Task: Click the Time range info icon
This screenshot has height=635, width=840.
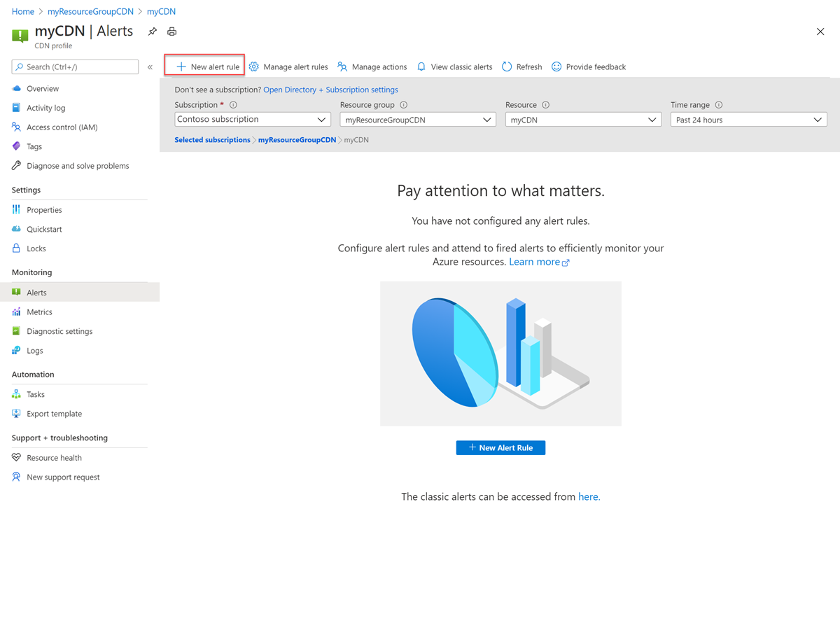Action: click(x=719, y=105)
